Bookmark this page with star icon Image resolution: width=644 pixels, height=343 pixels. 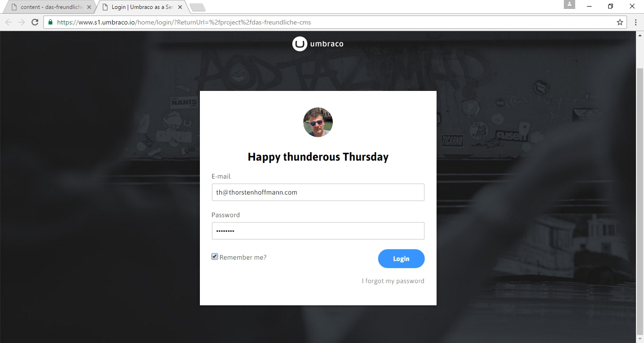click(620, 22)
